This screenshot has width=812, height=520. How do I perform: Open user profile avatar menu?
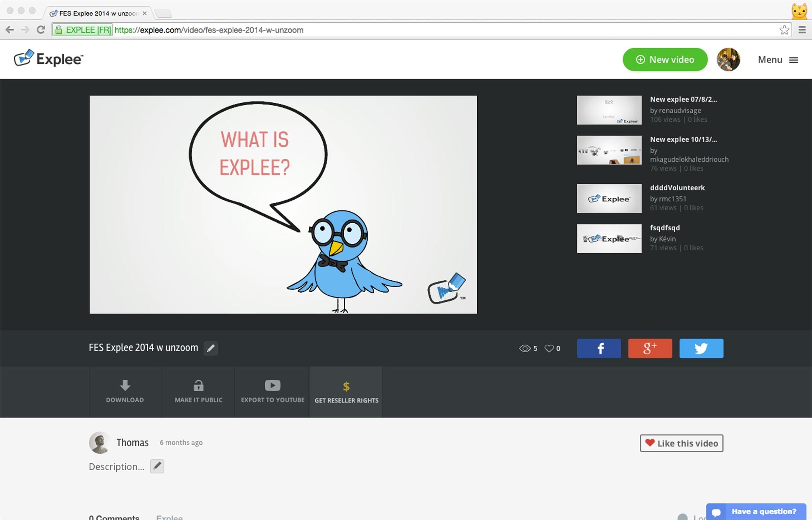728,60
